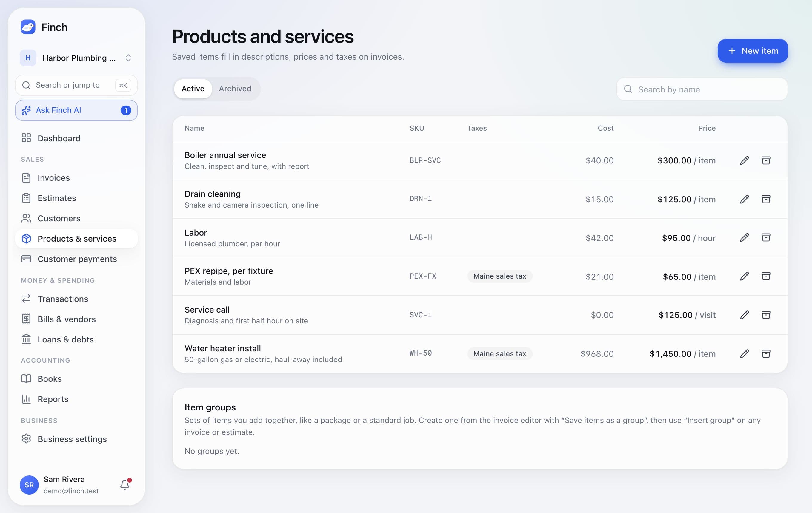Open Bills & vendors
Screen dimensions: 812x513
click(x=76, y=319)
